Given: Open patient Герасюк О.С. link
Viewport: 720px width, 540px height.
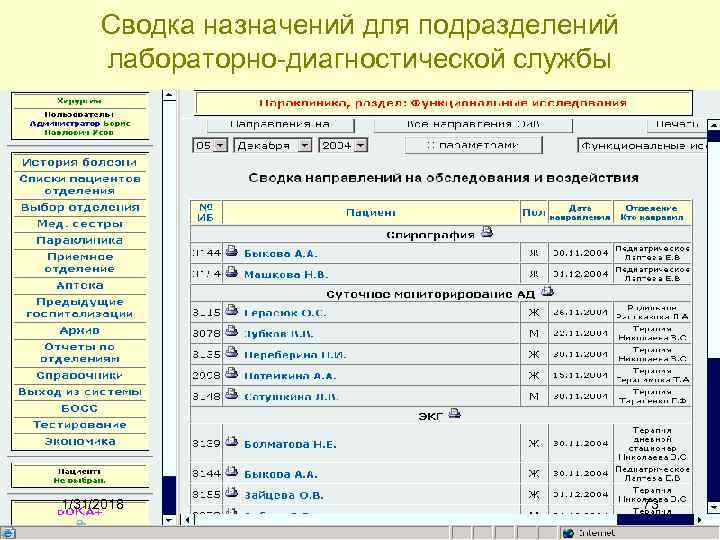Looking at the screenshot, I should tap(285, 313).
